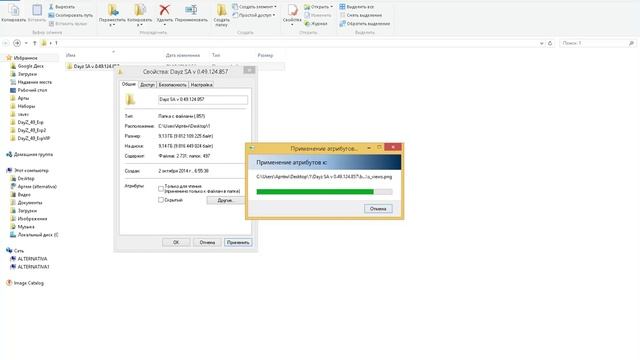Screen dimensions: 640x360
Task: Sort by the Дата изменения column header
Action: [183, 55]
